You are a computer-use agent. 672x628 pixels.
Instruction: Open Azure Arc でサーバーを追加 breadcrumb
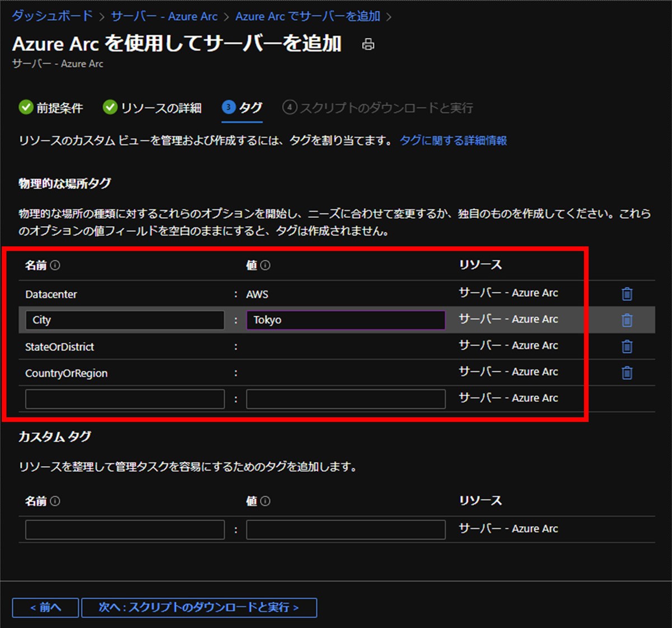307,16
